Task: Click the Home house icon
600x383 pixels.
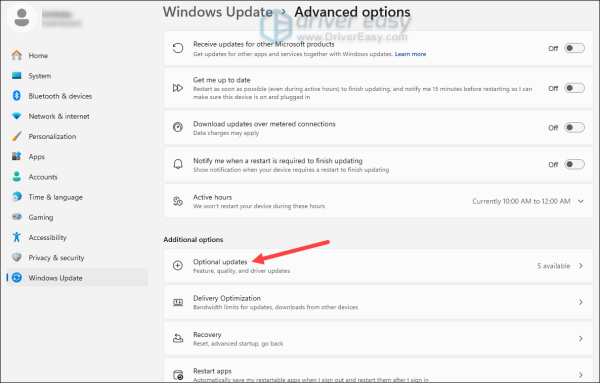Action: (x=16, y=55)
